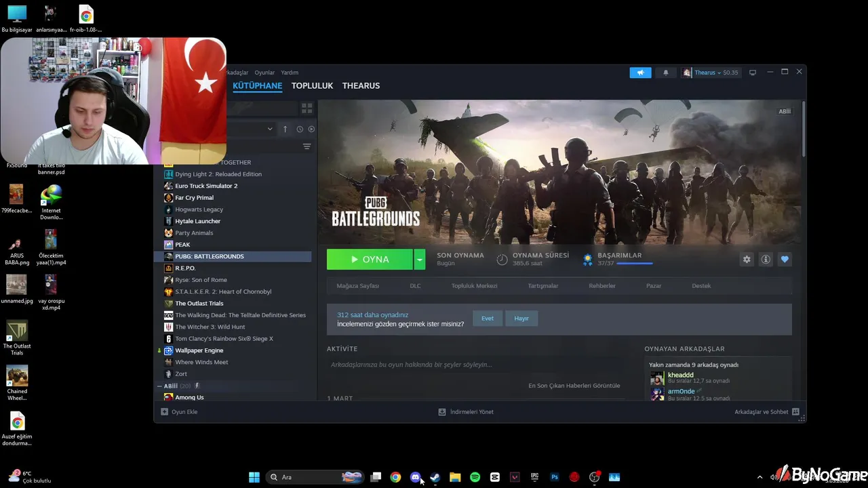Viewport: 868px width, 488px height.
Task: Click the activity comment input field
Action: pyautogui.click(x=477, y=365)
